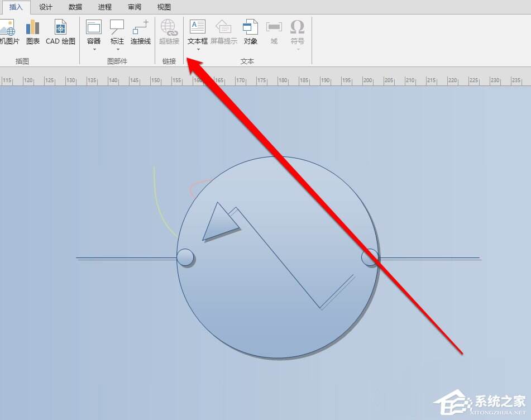Screen dimensions: 531x420
Task: Click the 标注 callout icon
Action: pyautogui.click(x=117, y=27)
